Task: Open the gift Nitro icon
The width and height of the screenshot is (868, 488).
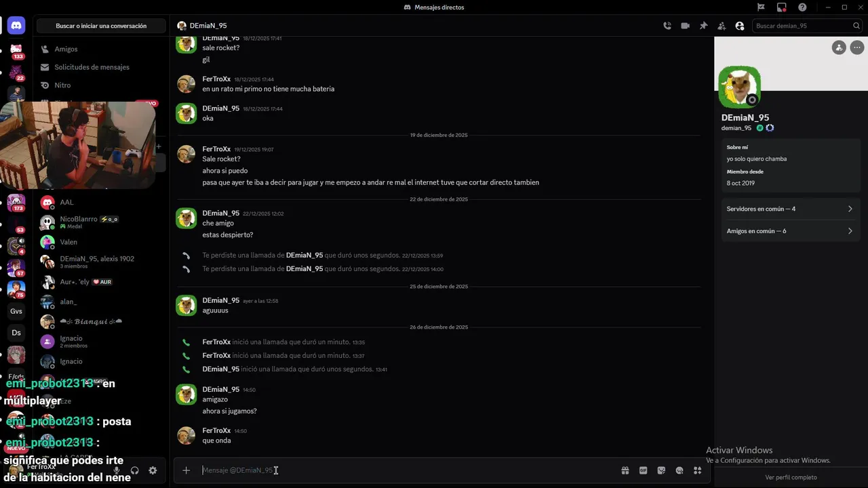Action: pos(625,470)
